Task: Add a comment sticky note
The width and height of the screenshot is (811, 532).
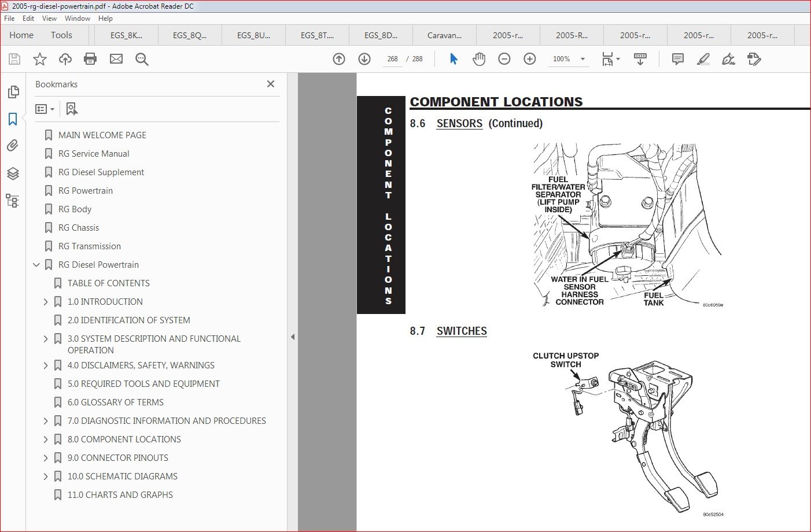Action: pos(678,59)
